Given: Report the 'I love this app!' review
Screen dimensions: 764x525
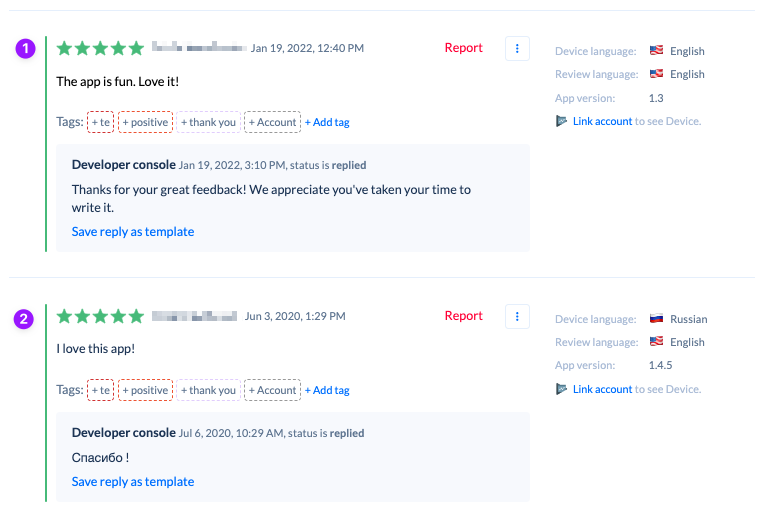Looking at the screenshot, I should pos(463,316).
